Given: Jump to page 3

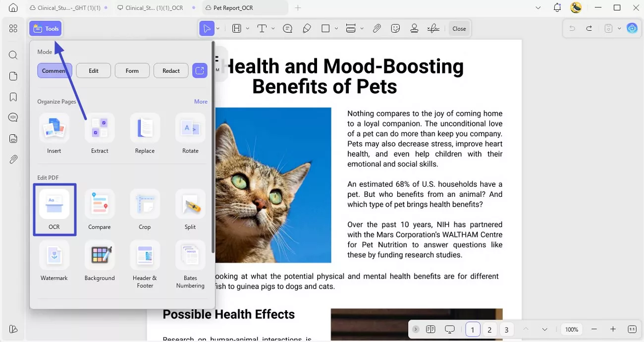Looking at the screenshot, I should tap(506, 330).
